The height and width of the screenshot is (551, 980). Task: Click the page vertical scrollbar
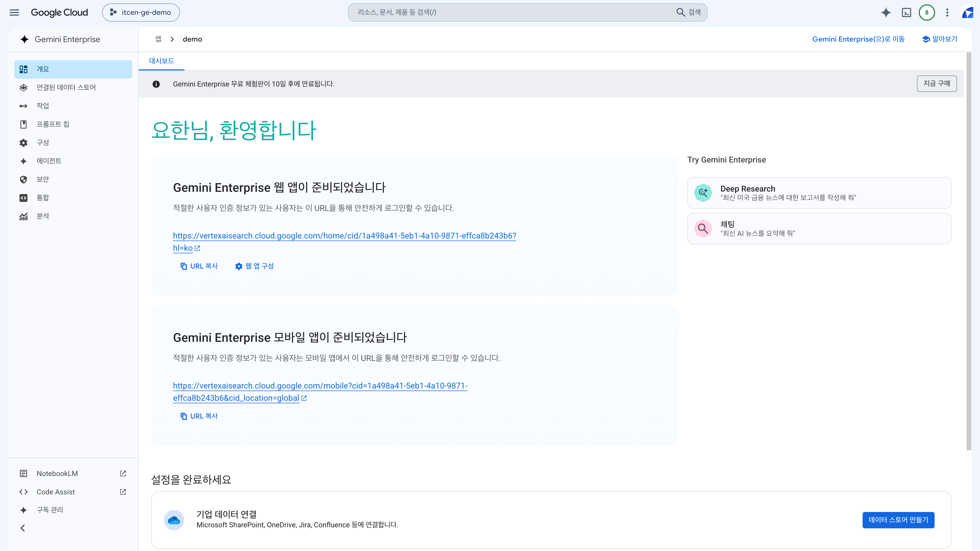tap(969, 251)
